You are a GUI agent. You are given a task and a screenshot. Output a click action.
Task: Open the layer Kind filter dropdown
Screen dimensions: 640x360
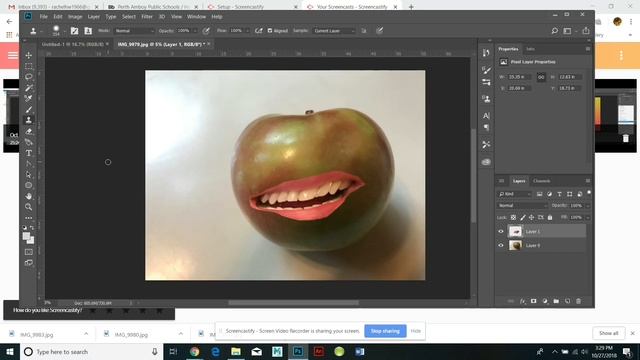pos(514,194)
